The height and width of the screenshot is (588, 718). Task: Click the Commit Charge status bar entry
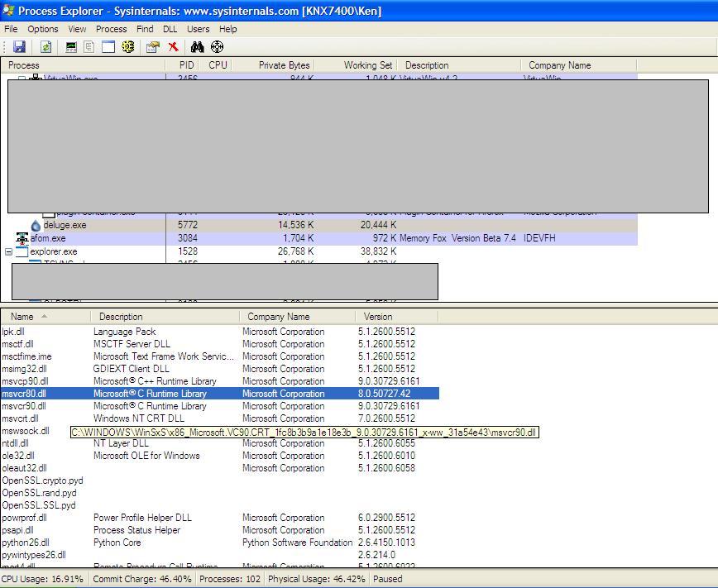(x=142, y=579)
